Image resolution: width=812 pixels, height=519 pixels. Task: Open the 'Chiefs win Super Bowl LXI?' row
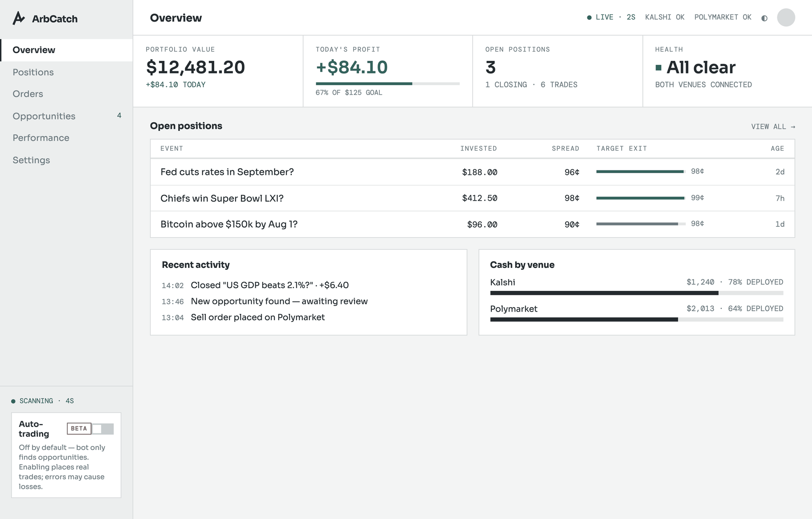coord(472,198)
